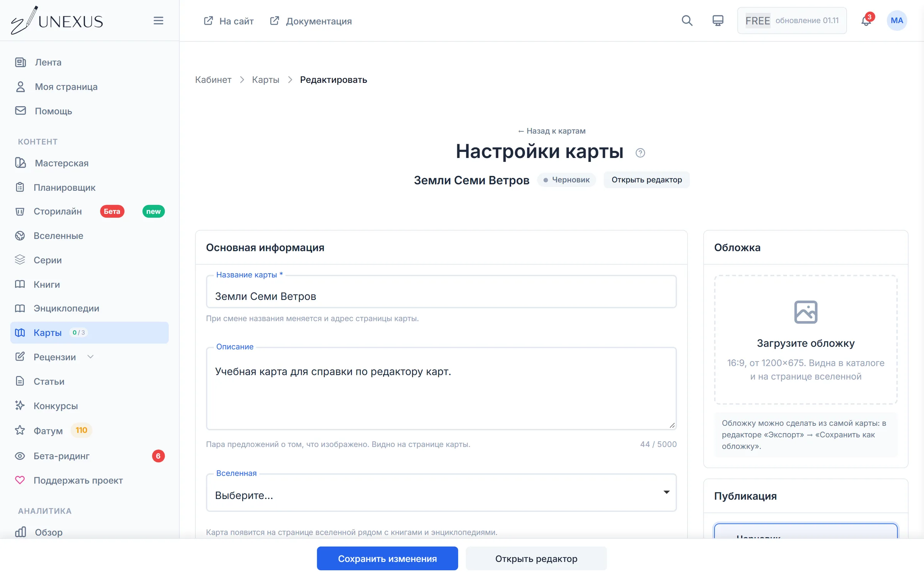Click bottom Открыть редактор button
Screen dimensions: 924x578
pos(536,558)
